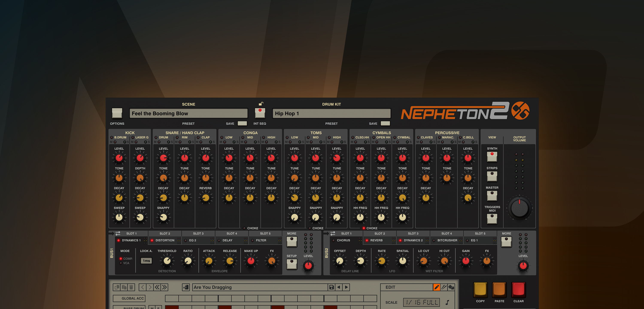Switch to the STRIPS view
Image resolution: width=644 pixels, height=309 pixels.
click(x=492, y=177)
